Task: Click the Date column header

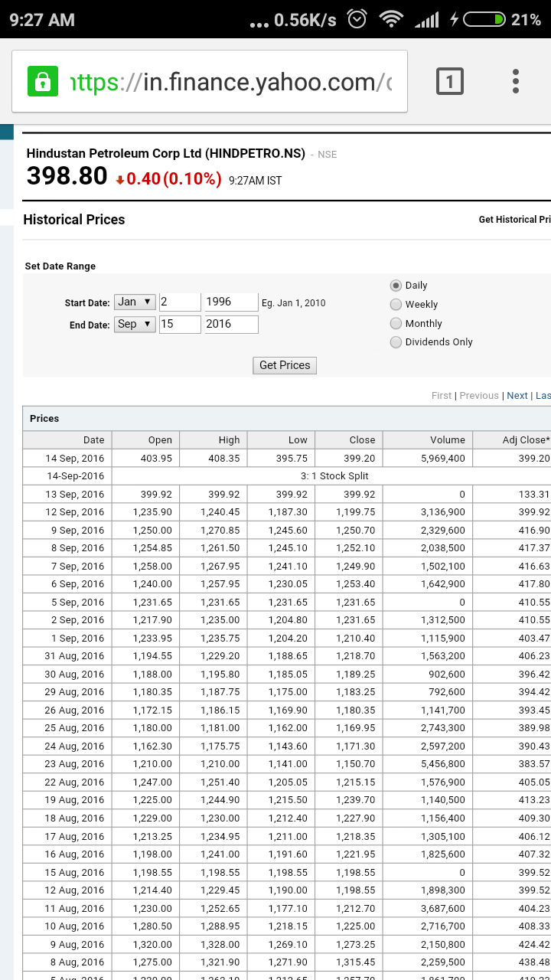Action: (67, 439)
